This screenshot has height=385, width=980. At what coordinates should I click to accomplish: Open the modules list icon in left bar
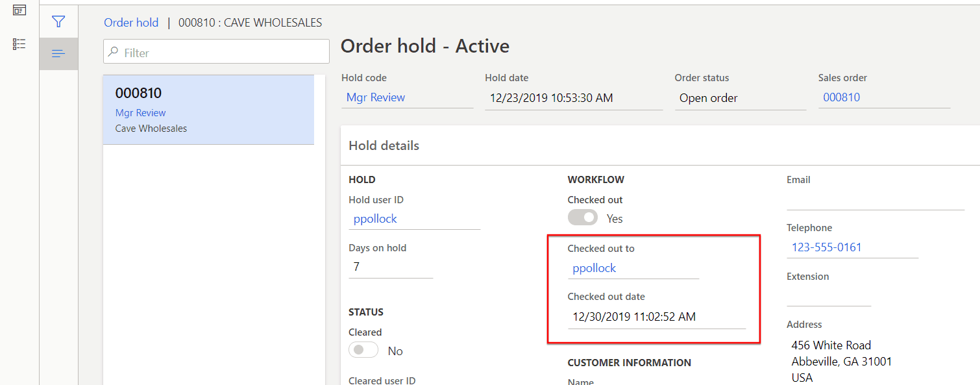click(x=19, y=44)
